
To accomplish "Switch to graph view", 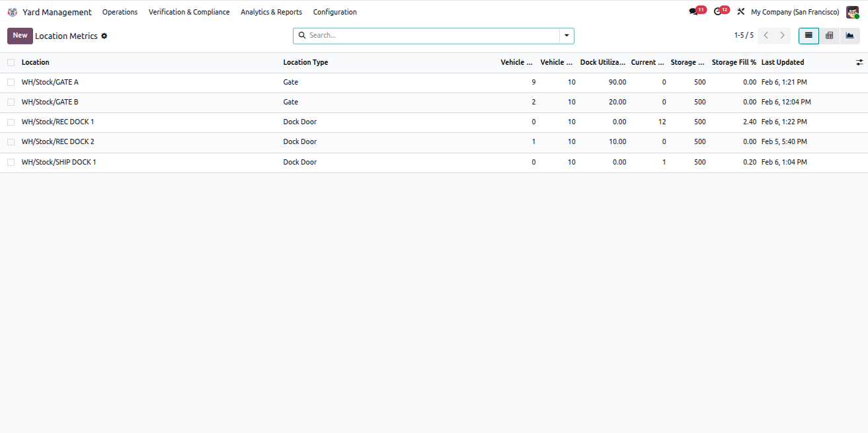I will 849,36.
